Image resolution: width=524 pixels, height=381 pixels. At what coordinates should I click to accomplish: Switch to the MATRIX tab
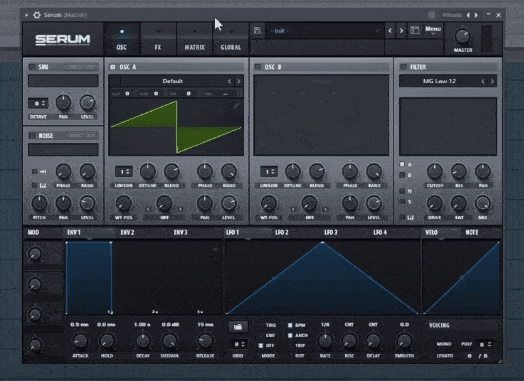point(194,38)
